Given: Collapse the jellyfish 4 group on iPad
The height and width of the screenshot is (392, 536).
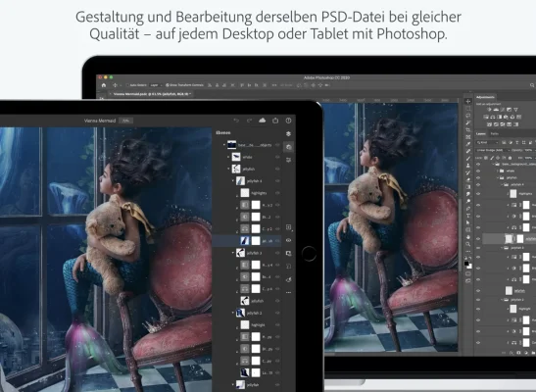Looking at the screenshot, I should coord(233,180).
